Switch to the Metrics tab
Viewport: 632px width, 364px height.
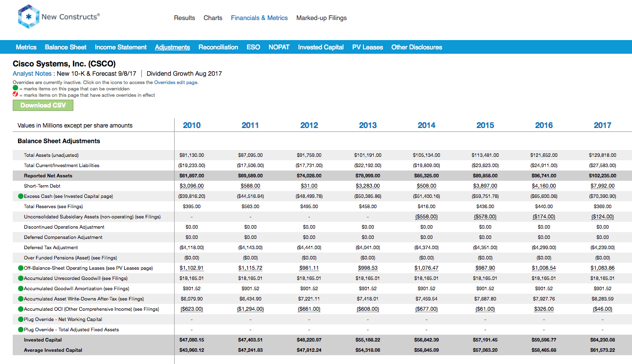[x=26, y=47]
